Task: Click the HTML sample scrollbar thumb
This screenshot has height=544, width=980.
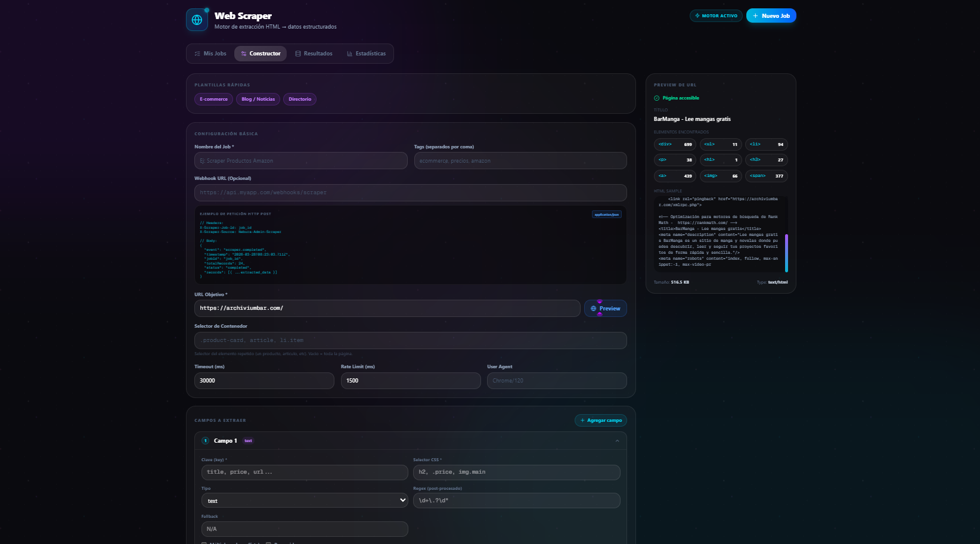Action: 786,253
